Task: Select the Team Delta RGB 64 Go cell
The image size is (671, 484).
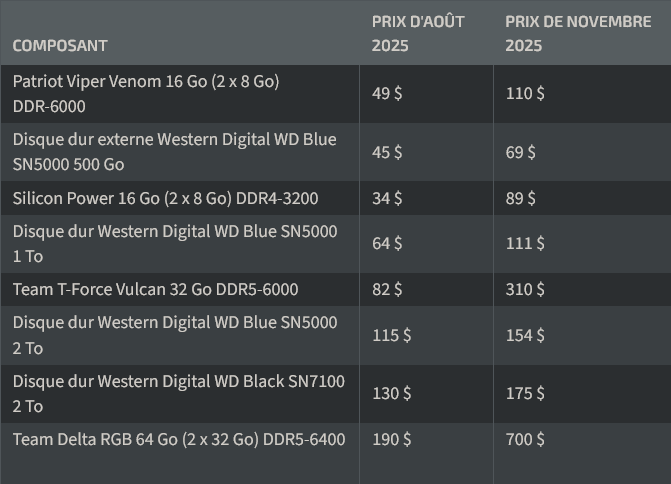Action: [178, 439]
